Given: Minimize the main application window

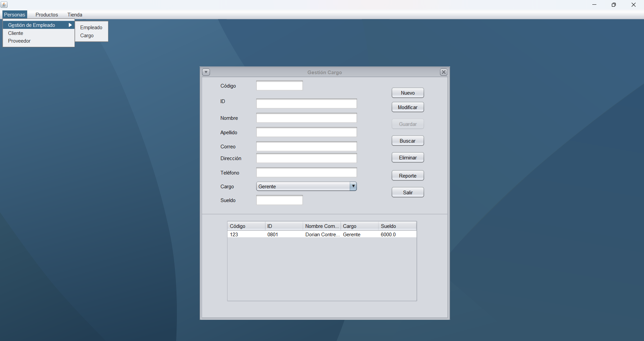Looking at the screenshot, I should pyautogui.click(x=594, y=5).
